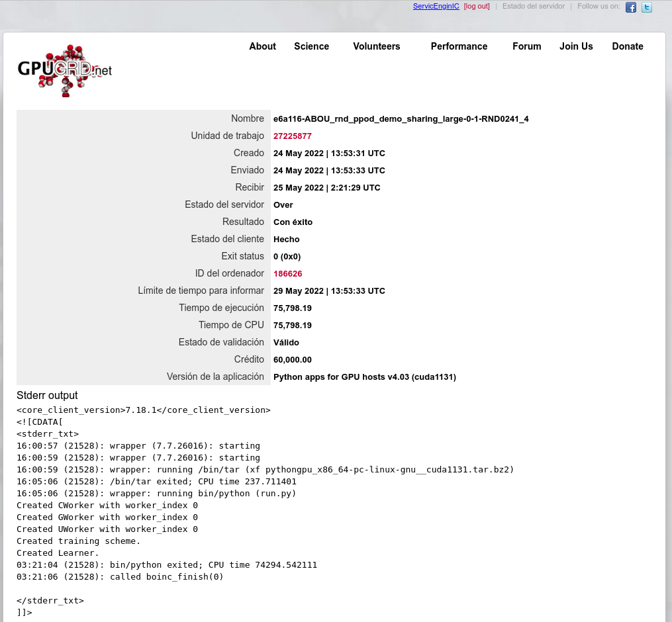Viewport: 672px width, 622px height.
Task: Open the Estado del servidor link
Action: [x=534, y=7]
